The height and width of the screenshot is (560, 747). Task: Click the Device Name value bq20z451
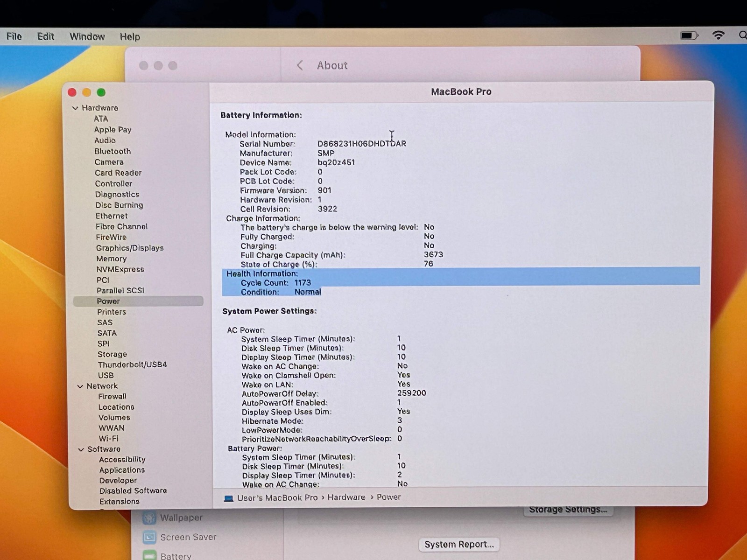click(336, 162)
